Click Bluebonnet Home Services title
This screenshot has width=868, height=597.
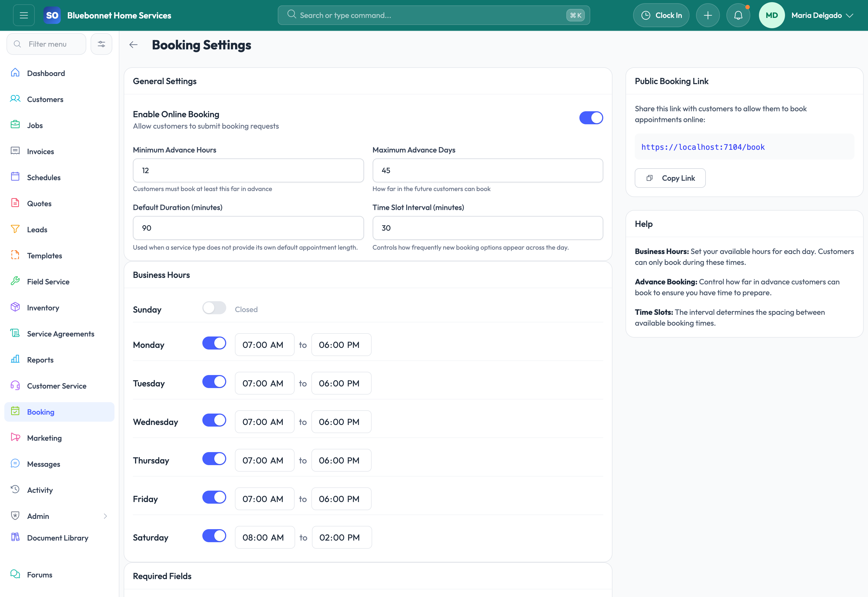coord(119,15)
